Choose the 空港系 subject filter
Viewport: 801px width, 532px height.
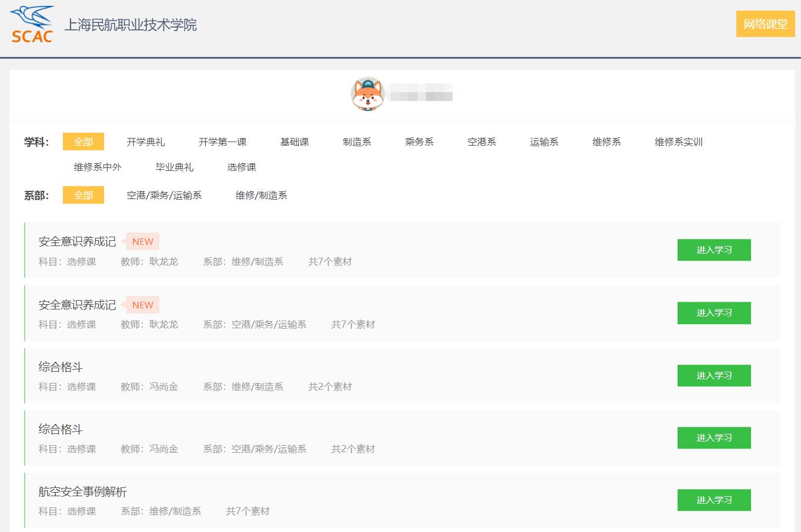[481, 142]
